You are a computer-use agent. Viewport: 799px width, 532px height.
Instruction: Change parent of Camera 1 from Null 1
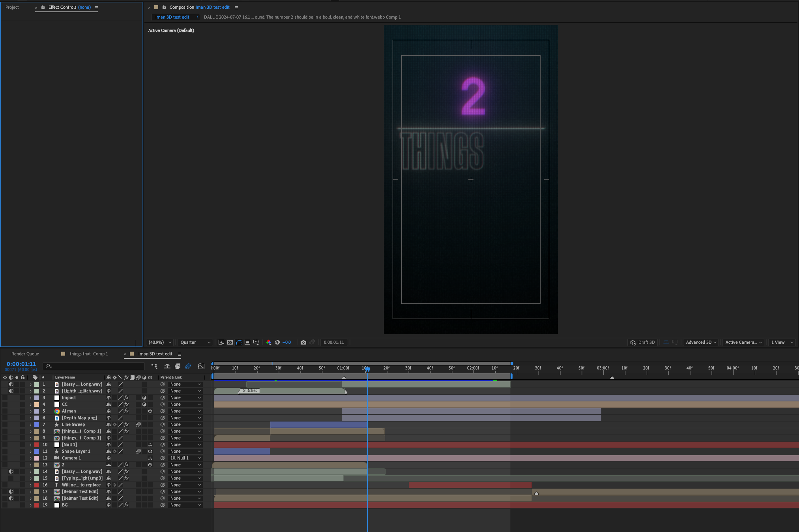[x=185, y=458]
